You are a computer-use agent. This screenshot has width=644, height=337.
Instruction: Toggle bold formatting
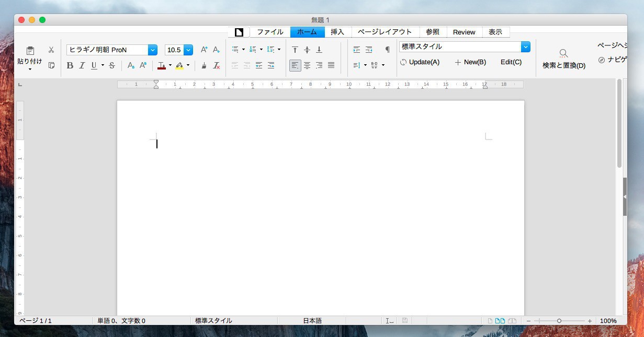[70, 65]
